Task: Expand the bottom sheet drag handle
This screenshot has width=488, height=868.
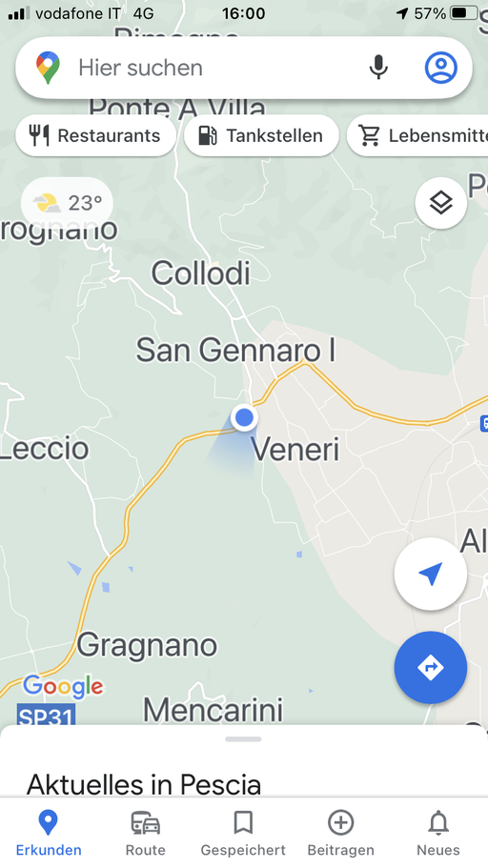Action: coord(243,739)
